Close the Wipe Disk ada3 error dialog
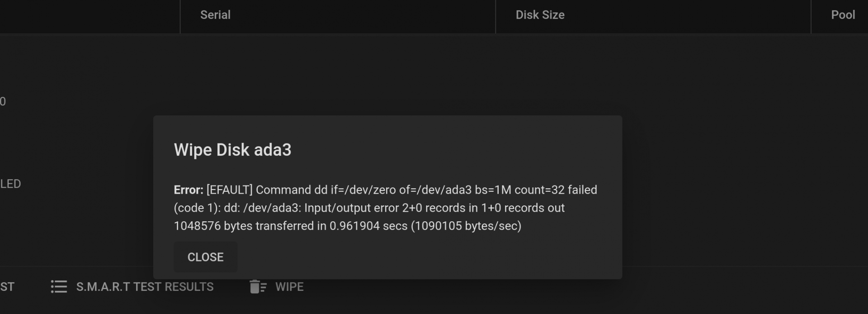 pyautogui.click(x=205, y=257)
